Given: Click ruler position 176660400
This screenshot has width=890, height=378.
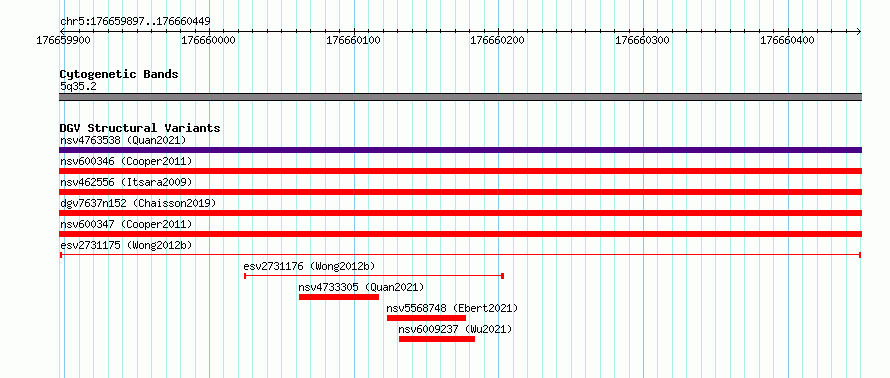Looking at the screenshot, I should (787, 40).
